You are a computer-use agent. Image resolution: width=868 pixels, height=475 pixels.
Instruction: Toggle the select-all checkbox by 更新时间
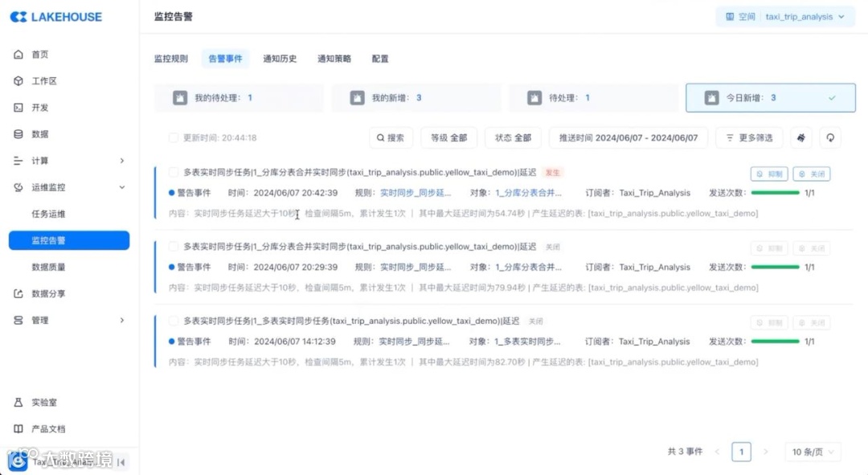[174, 138]
